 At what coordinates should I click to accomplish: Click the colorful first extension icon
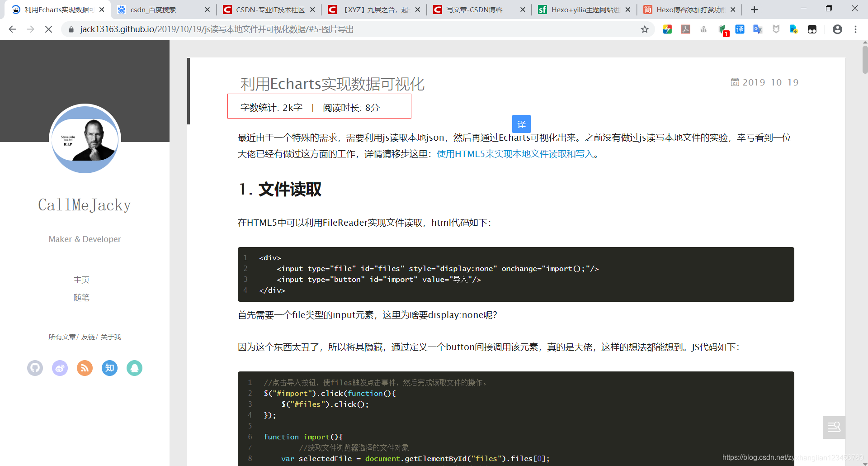point(667,29)
